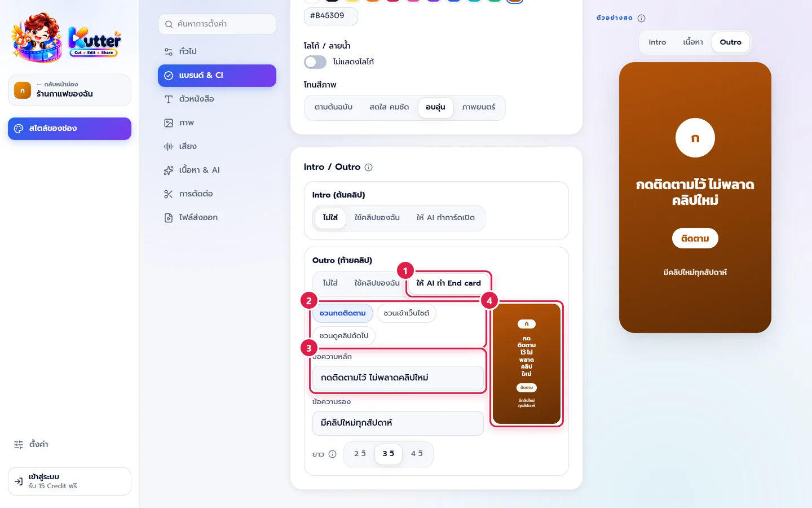
Task: Open the เนื้อหา & AI settings section
Action: (x=217, y=170)
